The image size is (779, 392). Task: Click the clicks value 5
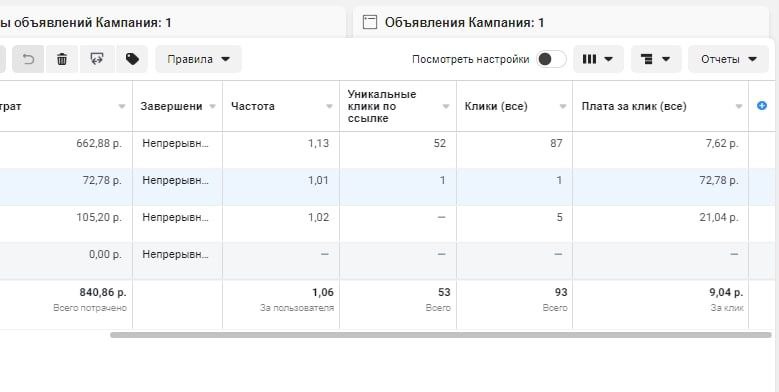click(560, 217)
